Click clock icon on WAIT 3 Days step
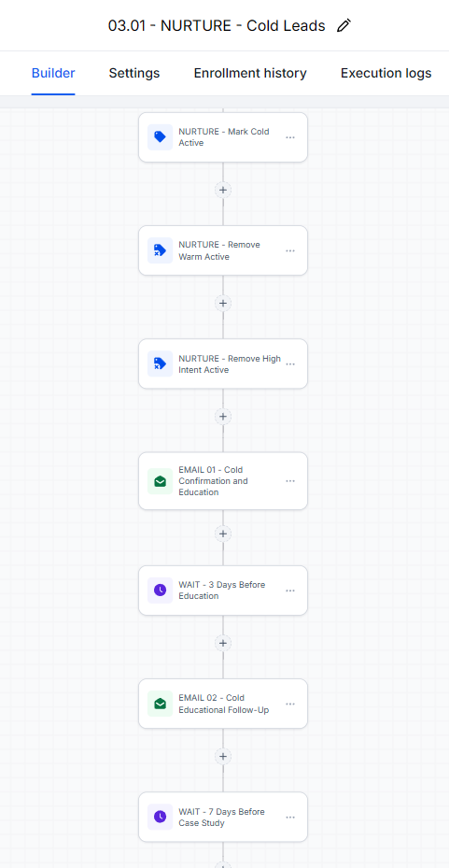This screenshot has width=449, height=868. tap(160, 591)
